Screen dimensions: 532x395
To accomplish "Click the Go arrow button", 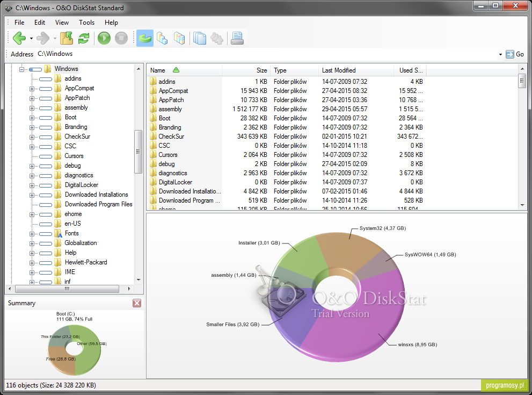I will [515, 54].
